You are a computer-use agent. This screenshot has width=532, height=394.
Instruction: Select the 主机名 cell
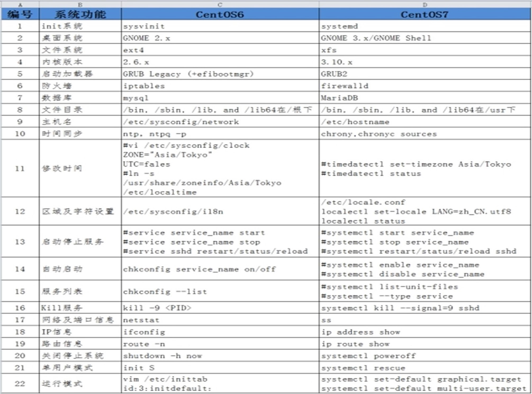[x=80, y=122]
